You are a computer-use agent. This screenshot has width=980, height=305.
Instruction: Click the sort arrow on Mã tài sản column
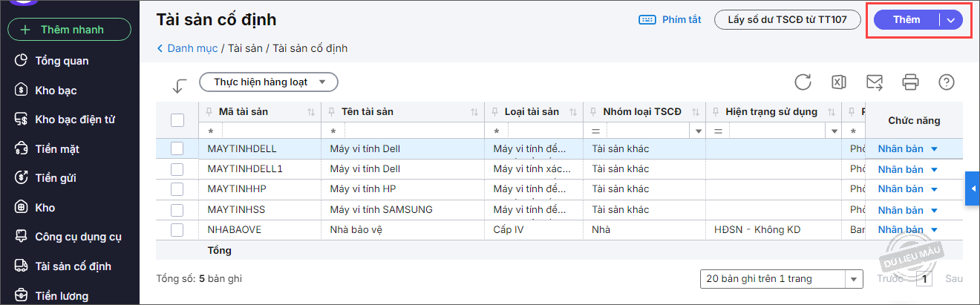coord(310,112)
